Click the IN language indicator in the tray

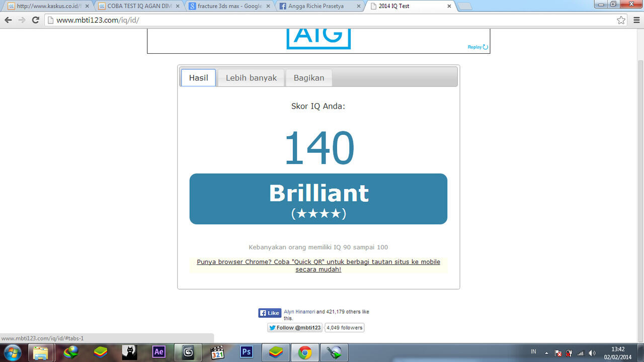coord(533,351)
